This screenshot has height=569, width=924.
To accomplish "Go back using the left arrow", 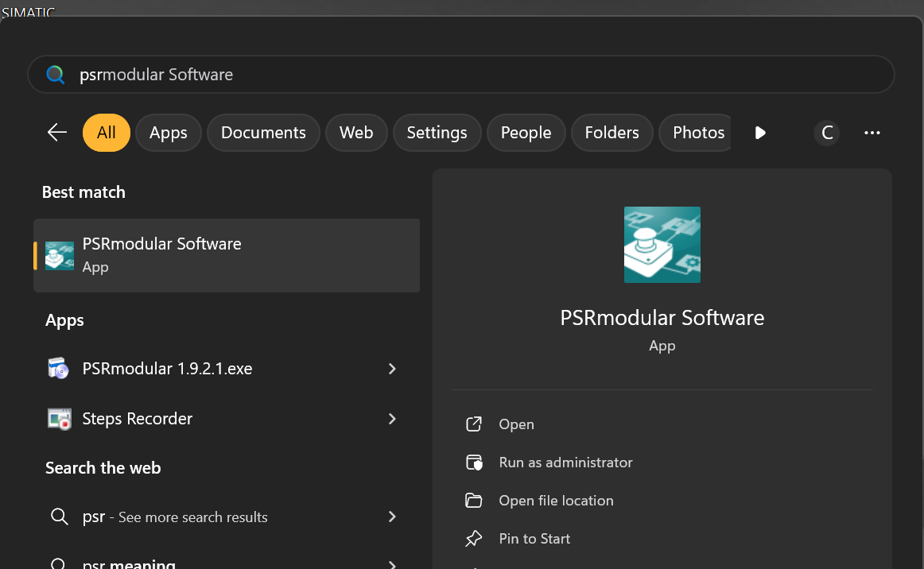I will 57,133.
